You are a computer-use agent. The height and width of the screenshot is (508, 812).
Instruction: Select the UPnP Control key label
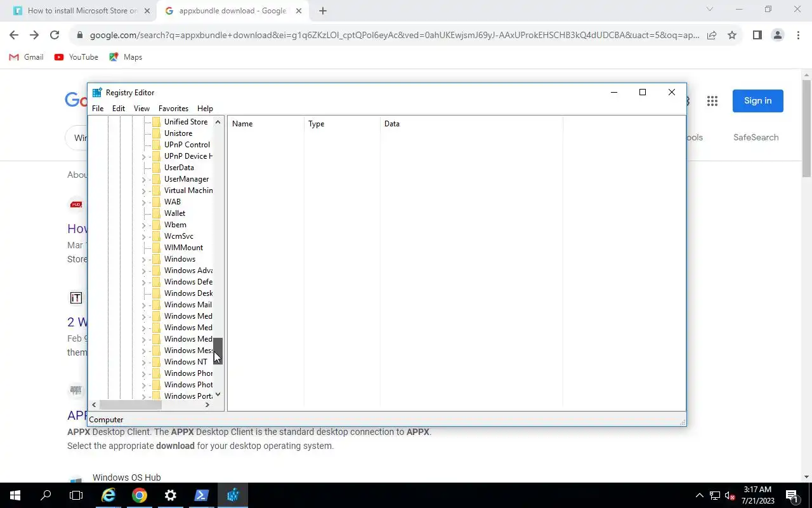tap(187, 145)
